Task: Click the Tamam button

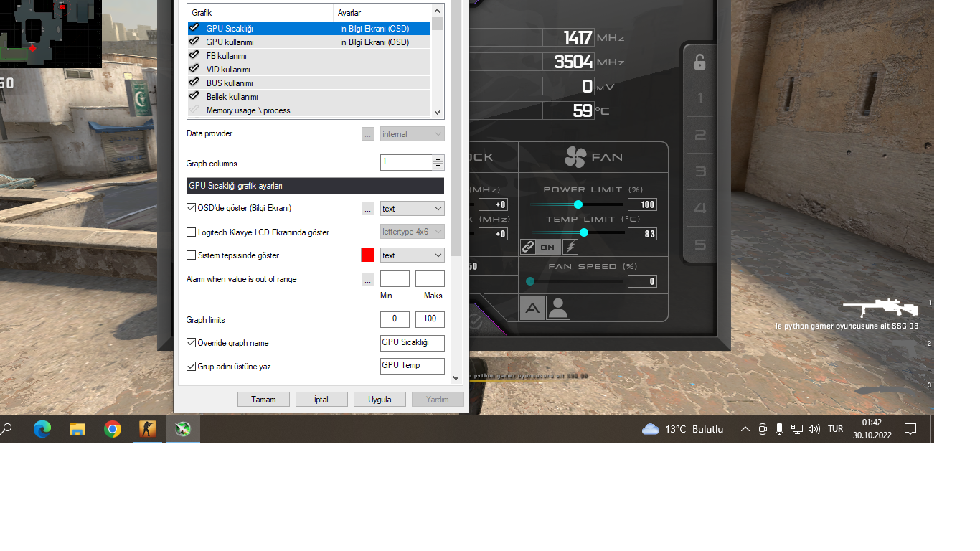Action: coord(263,400)
